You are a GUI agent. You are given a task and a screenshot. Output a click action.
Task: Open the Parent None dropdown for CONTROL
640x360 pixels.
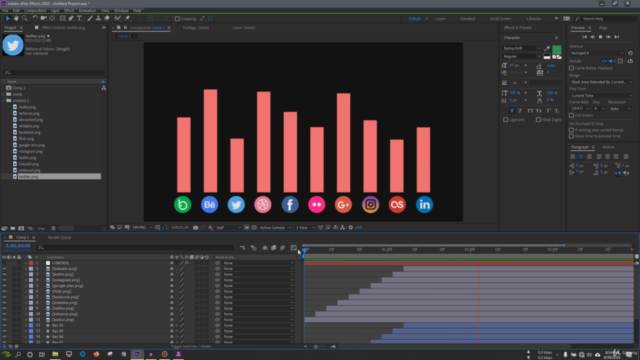click(258, 263)
